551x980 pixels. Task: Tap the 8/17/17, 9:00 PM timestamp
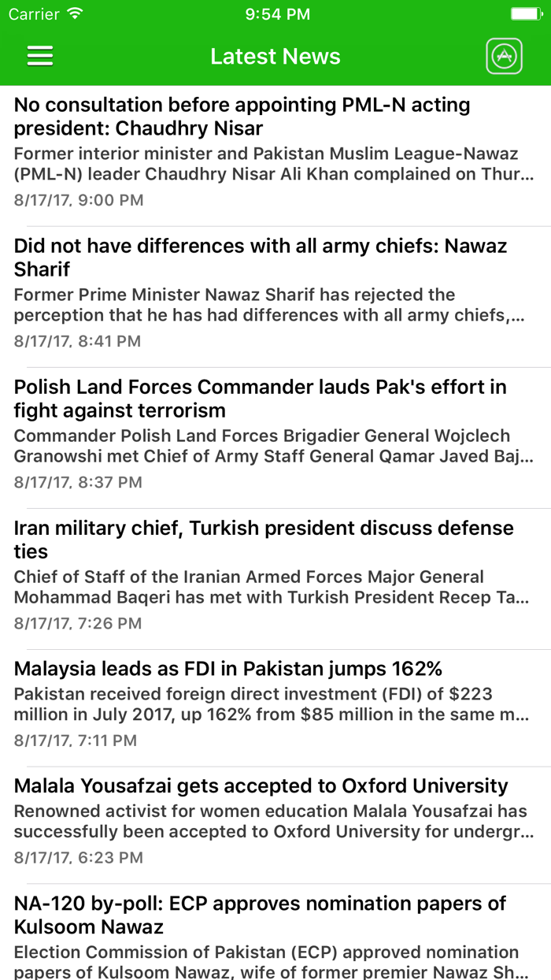[77, 200]
